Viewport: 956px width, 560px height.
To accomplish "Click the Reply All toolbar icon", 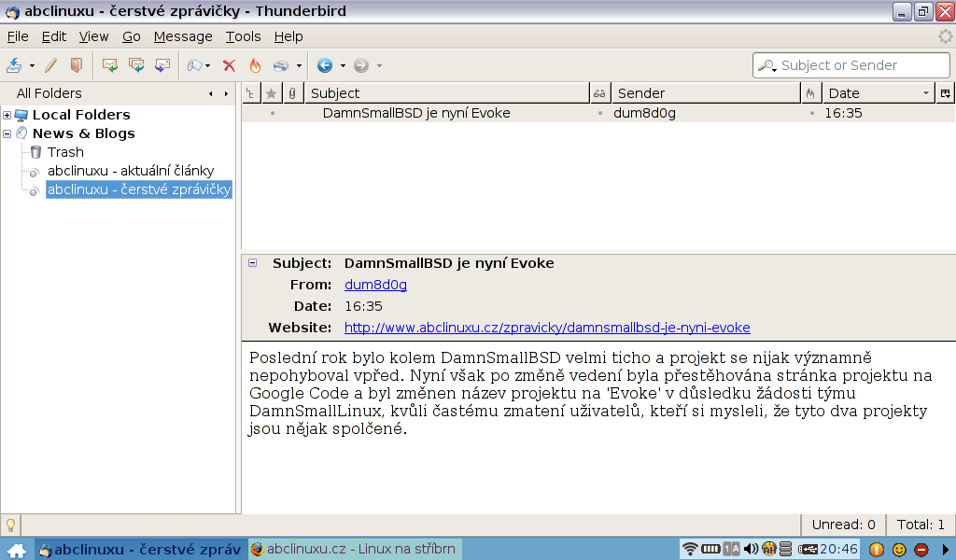I will pos(136,65).
